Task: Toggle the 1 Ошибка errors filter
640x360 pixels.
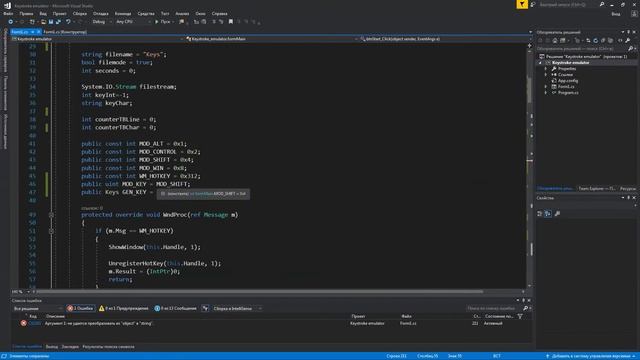Action: click(x=80, y=308)
